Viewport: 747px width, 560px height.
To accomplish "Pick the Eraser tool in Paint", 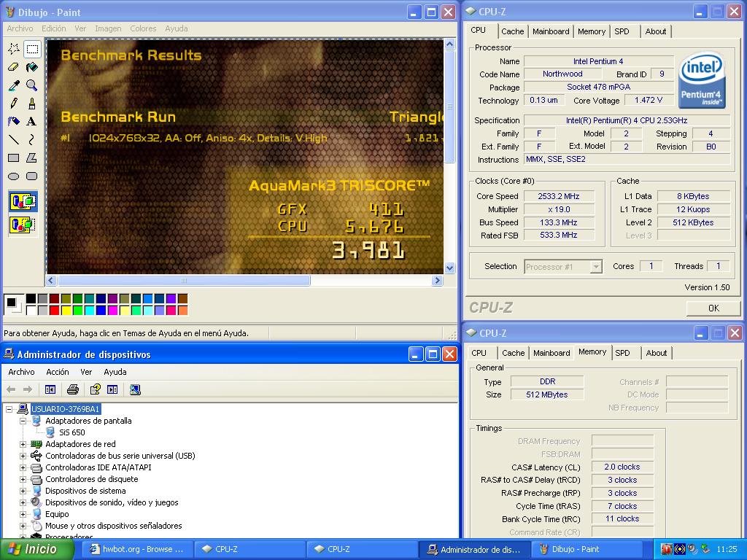I will point(14,66).
